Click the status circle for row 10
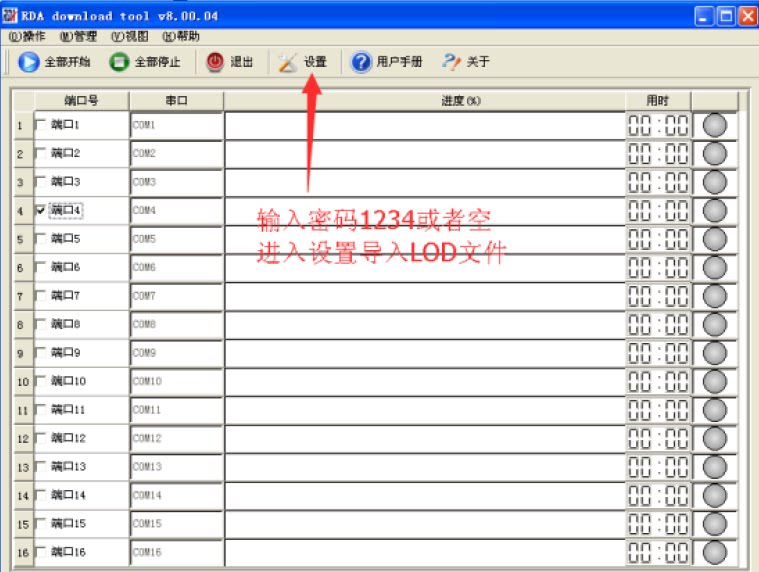 coord(714,382)
